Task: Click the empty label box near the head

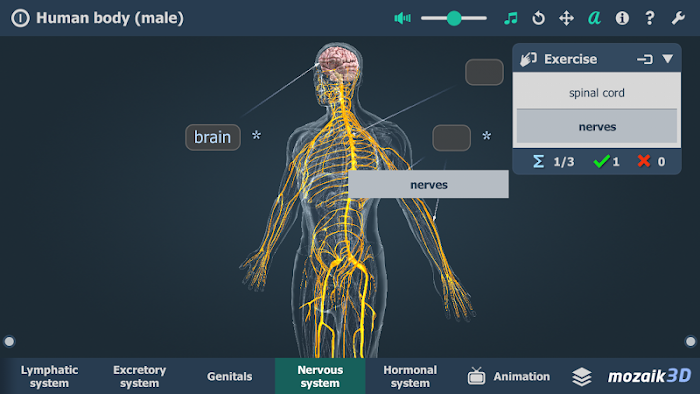Action: [484, 72]
